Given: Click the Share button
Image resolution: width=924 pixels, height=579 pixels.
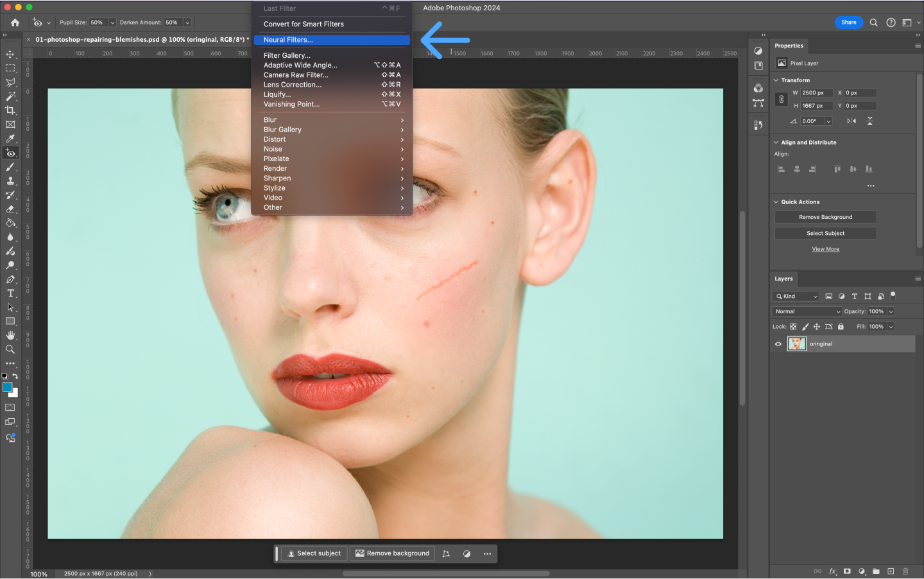Looking at the screenshot, I should pyautogui.click(x=848, y=22).
